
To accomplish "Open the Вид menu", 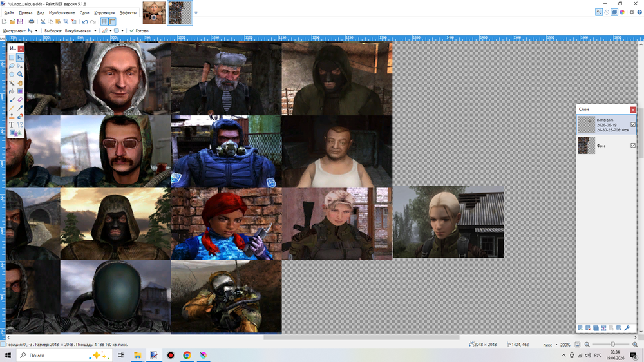I will pos(41,13).
